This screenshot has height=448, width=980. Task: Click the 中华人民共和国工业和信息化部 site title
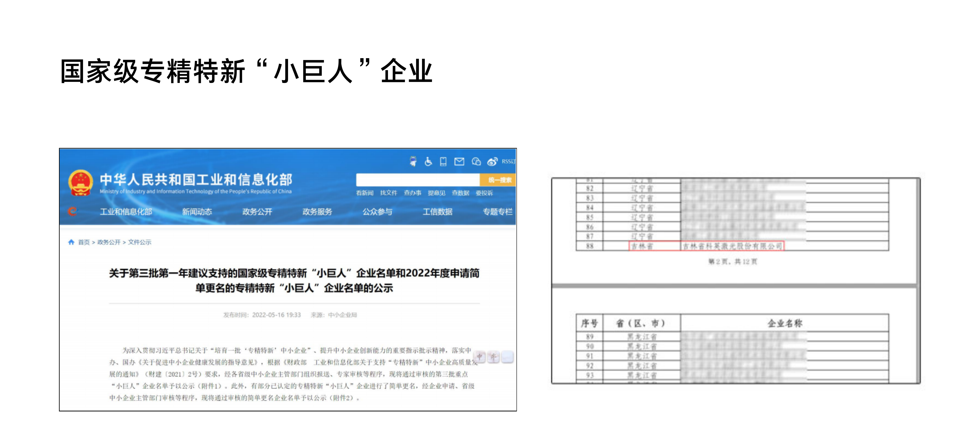(x=196, y=179)
